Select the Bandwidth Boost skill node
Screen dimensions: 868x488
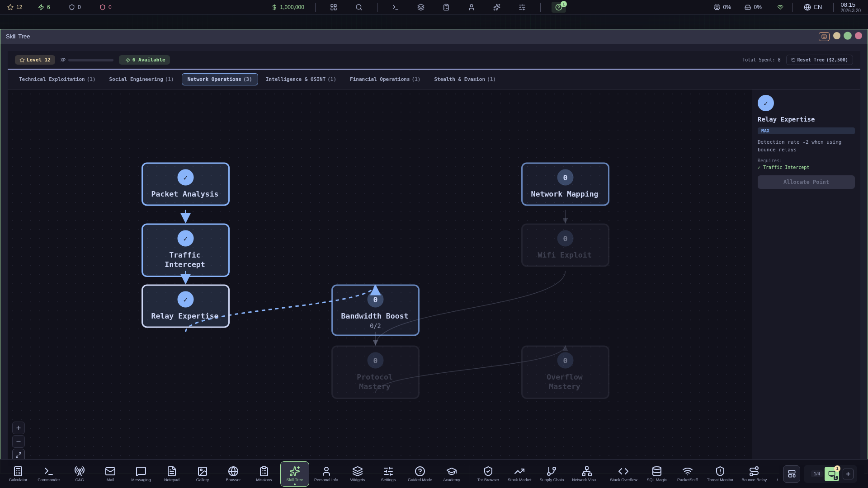(375, 310)
